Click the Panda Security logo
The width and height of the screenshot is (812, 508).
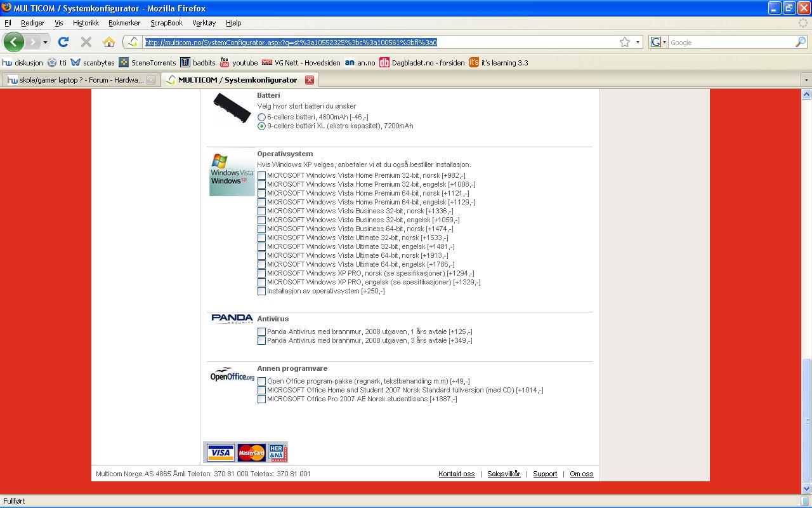[x=232, y=319]
